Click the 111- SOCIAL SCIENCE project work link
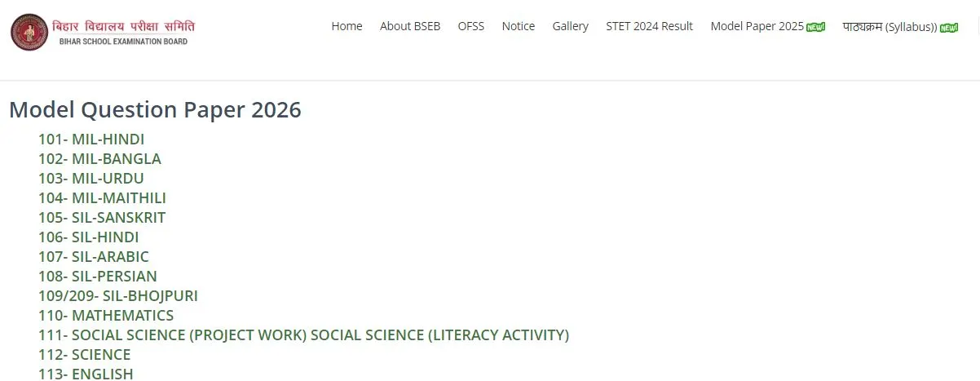The height and width of the screenshot is (381, 980). pos(303,335)
